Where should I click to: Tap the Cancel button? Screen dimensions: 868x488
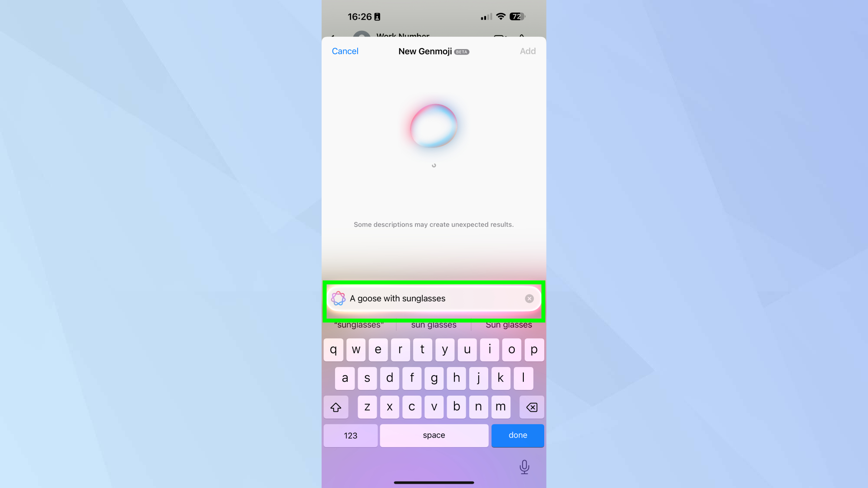pyautogui.click(x=345, y=51)
